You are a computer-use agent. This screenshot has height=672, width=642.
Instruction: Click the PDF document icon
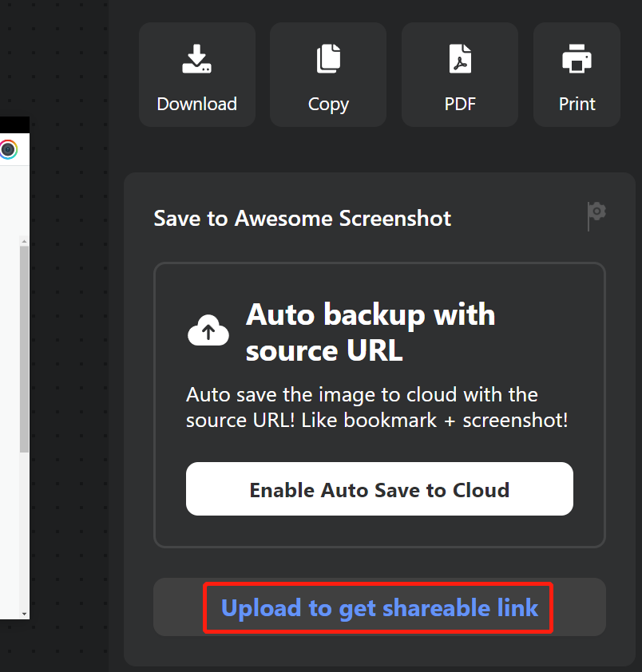click(460, 59)
